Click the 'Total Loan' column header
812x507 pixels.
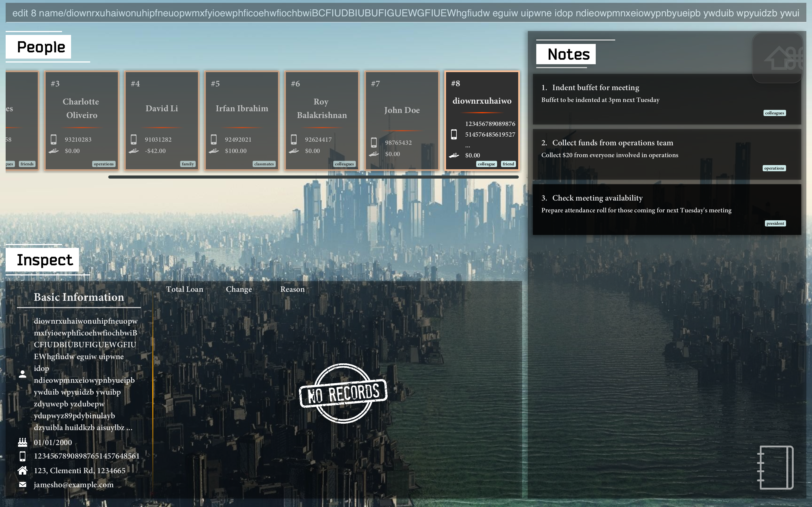click(x=185, y=289)
